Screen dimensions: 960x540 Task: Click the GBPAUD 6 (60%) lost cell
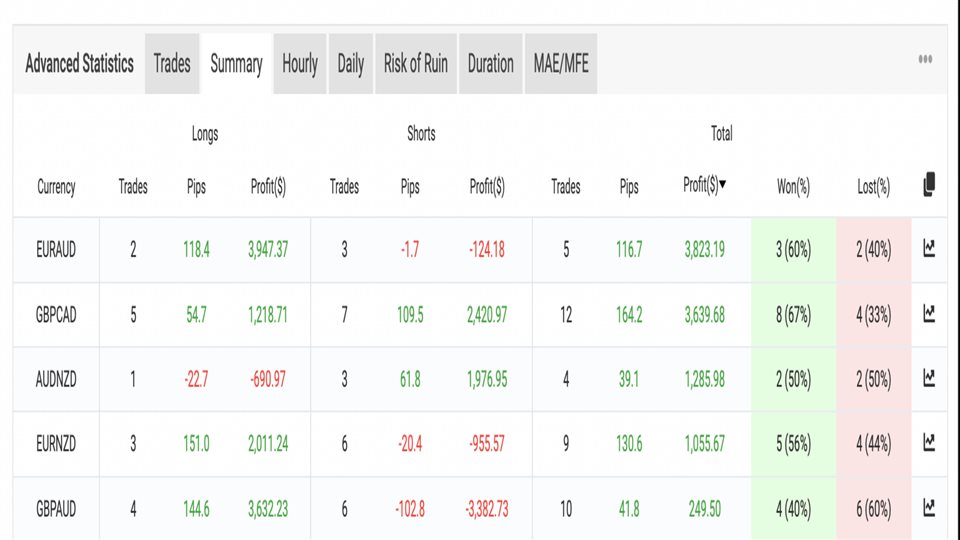click(x=874, y=508)
